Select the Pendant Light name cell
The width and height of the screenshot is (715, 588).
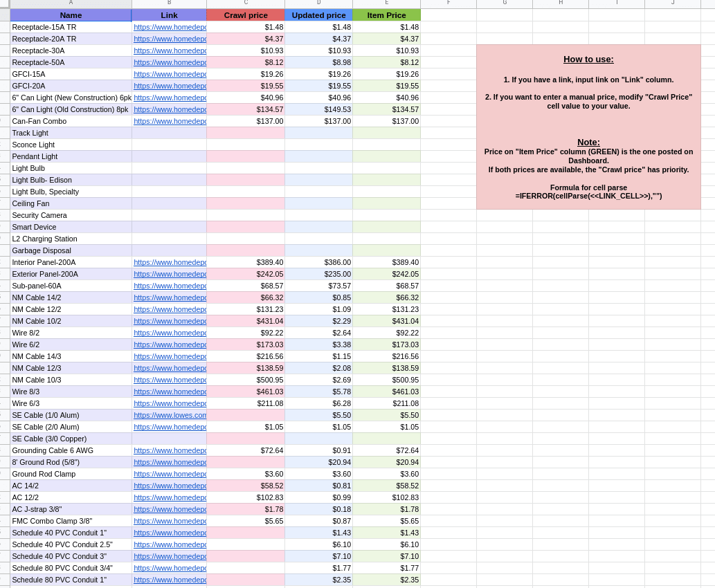[x=71, y=157]
